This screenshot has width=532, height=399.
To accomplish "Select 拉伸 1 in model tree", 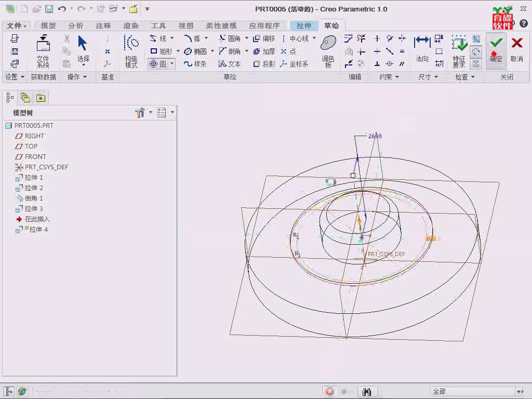I will (x=30, y=178).
